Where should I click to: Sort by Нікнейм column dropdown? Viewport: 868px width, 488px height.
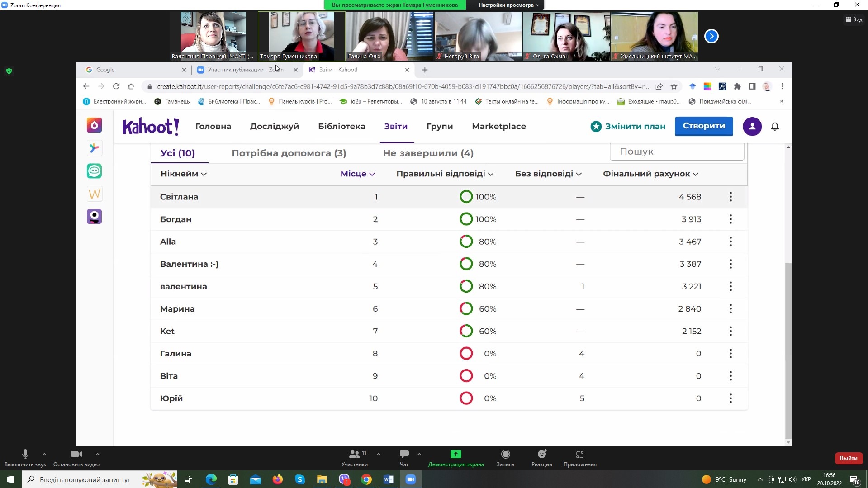pos(183,174)
